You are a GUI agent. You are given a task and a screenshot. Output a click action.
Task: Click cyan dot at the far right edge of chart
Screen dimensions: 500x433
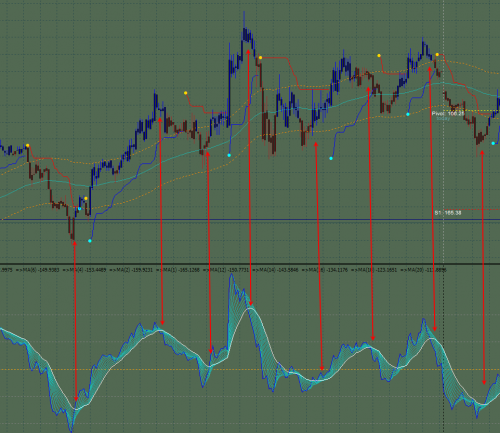[x=493, y=143]
